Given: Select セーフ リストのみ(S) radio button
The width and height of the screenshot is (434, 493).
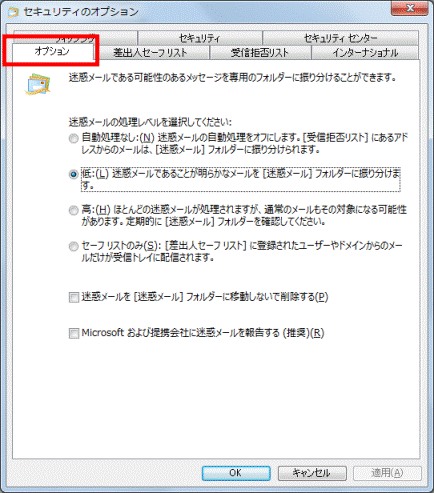Looking at the screenshot, I should click(73, 246).
